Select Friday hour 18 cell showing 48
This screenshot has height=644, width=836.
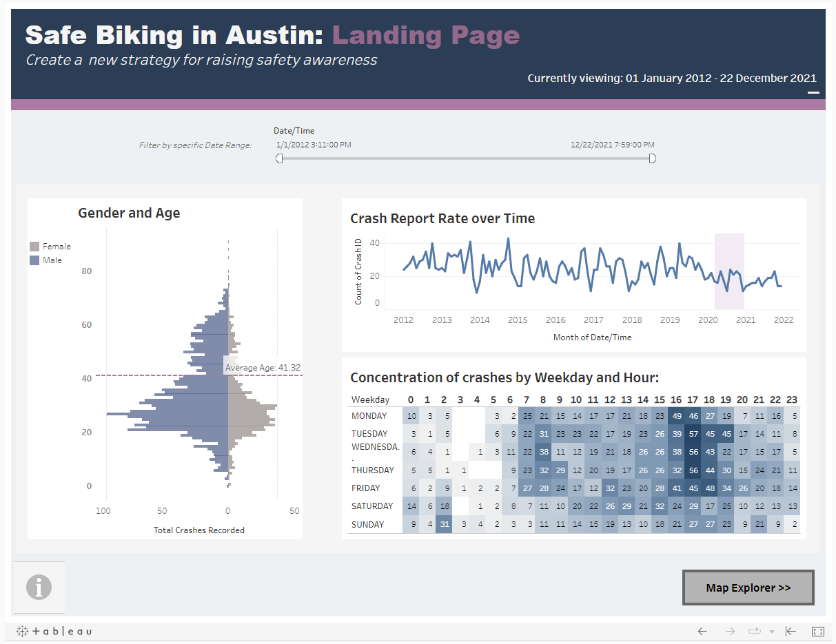click(709, 488)
